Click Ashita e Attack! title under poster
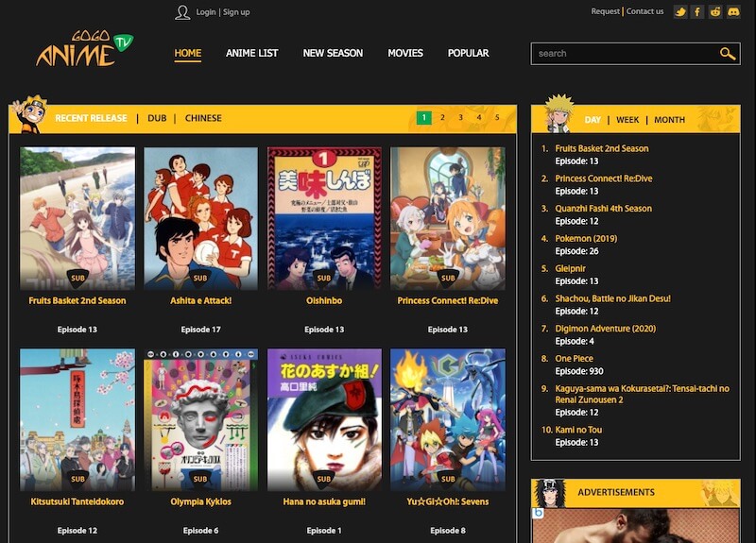Screen dimensions: 756x543 click(x=200, y=300)
